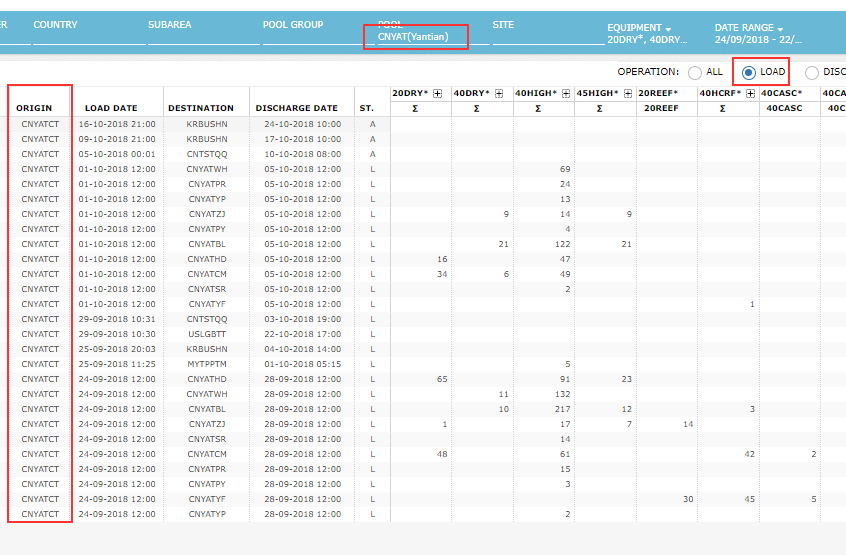The height and width of the screenshot is (555, 846).
Task: Select the row with destination USLGBTT
Action: click(206, 334)
